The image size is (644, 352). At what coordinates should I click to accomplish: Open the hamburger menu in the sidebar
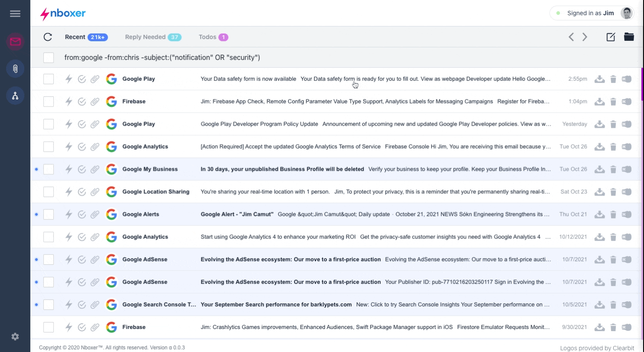15,14
